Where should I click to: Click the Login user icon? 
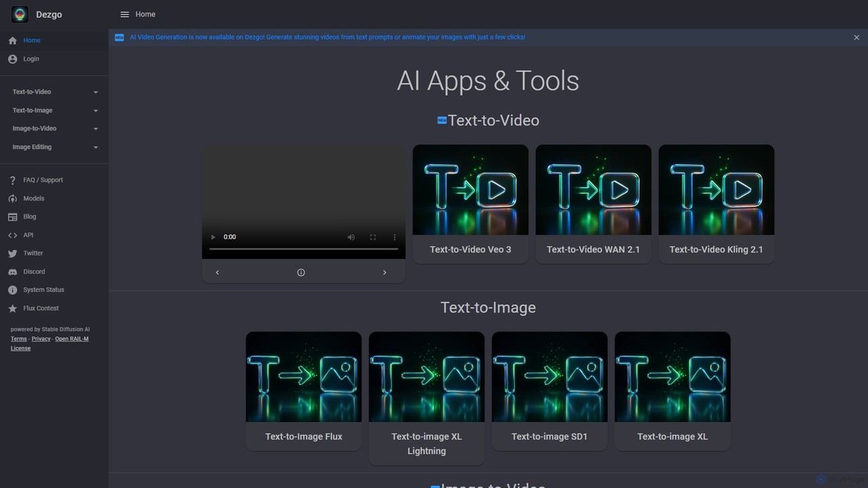(12, 59)
